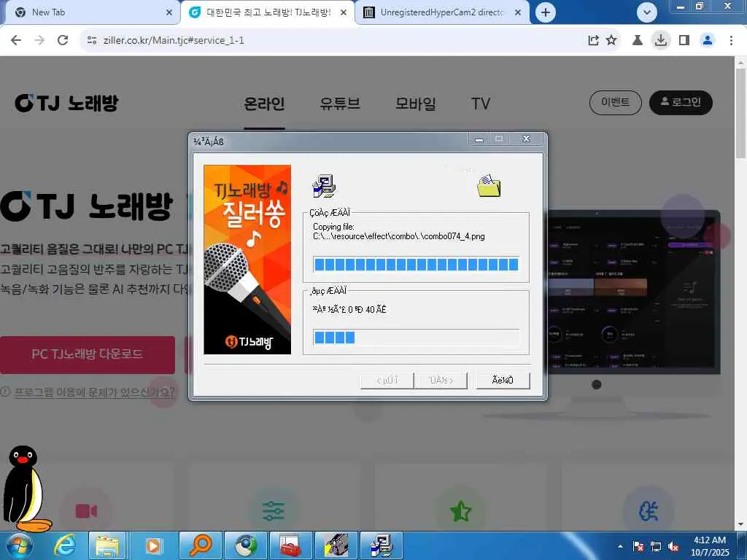Image resolution: width=747 pixels, height=560 pixels.
Task: Click the AI brain feature icon
Action: pyautogui.click(x=648, y=511)
